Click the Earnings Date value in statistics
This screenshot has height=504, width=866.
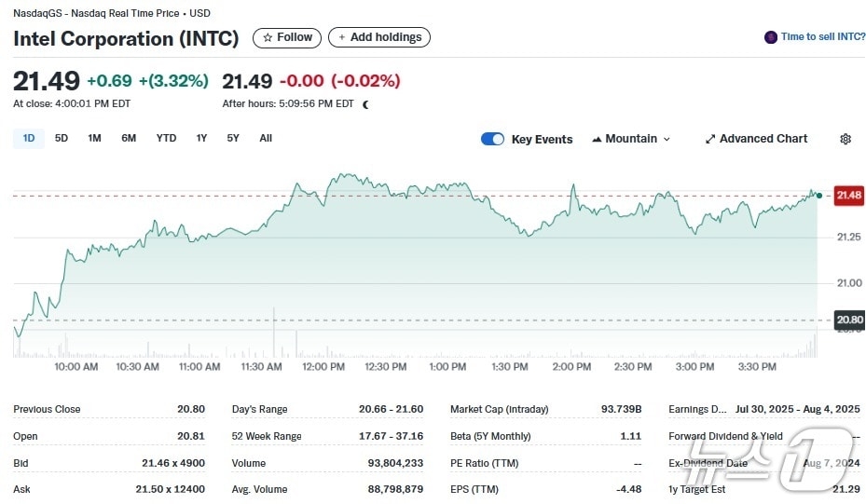coord(798,409)
